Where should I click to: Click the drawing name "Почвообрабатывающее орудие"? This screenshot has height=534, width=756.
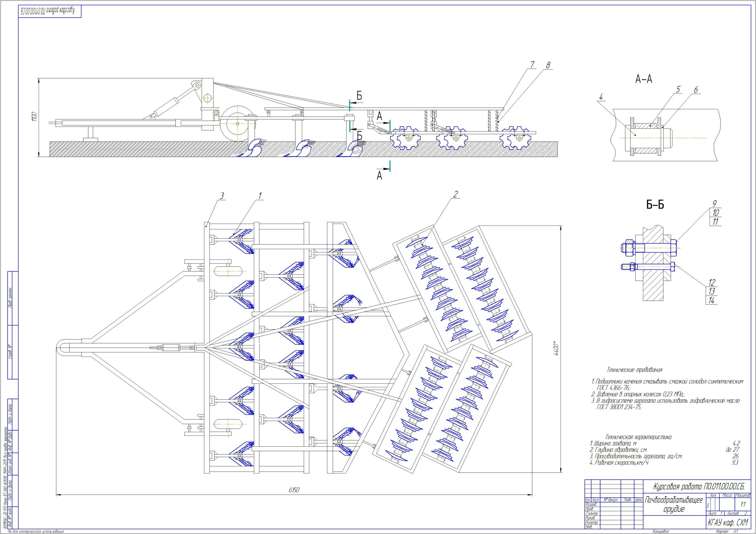click(674, 505)
